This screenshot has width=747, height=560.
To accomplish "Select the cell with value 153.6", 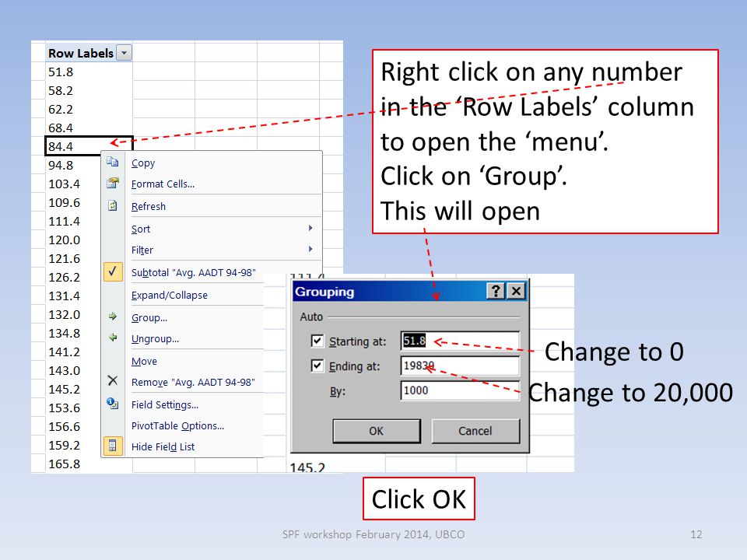I will 73,408.
